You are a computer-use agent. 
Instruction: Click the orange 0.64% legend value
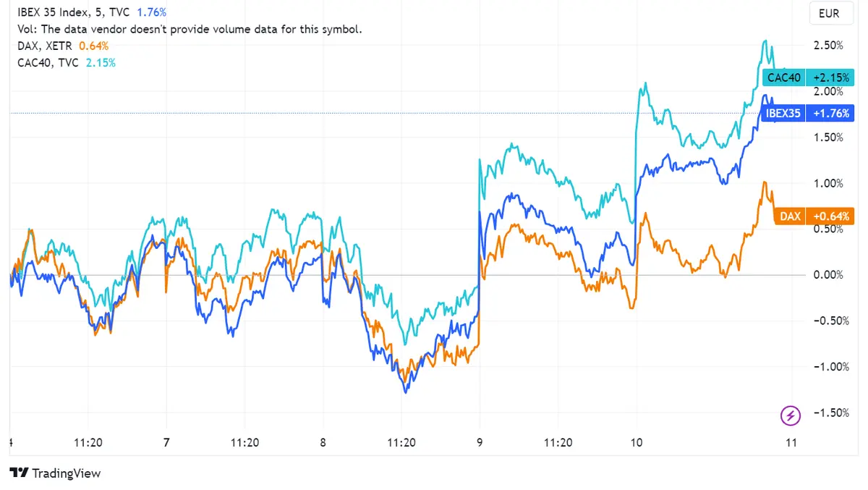(x=94, y=45)
